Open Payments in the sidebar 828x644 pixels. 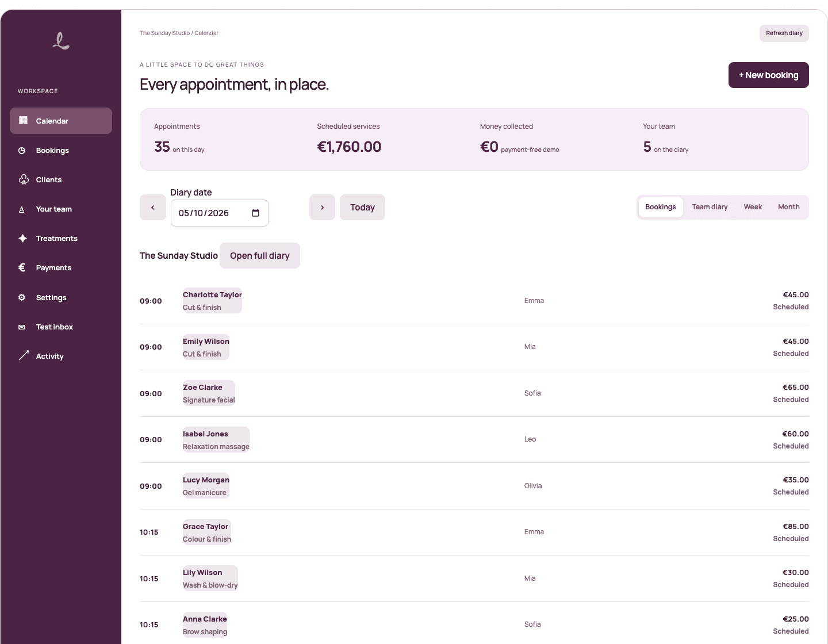pos(61,268)
